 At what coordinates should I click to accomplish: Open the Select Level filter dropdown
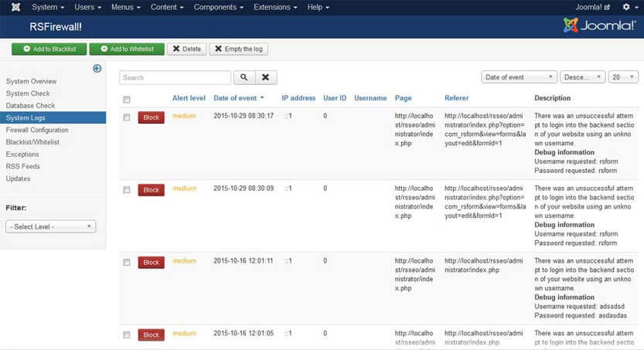coord(50,226)
